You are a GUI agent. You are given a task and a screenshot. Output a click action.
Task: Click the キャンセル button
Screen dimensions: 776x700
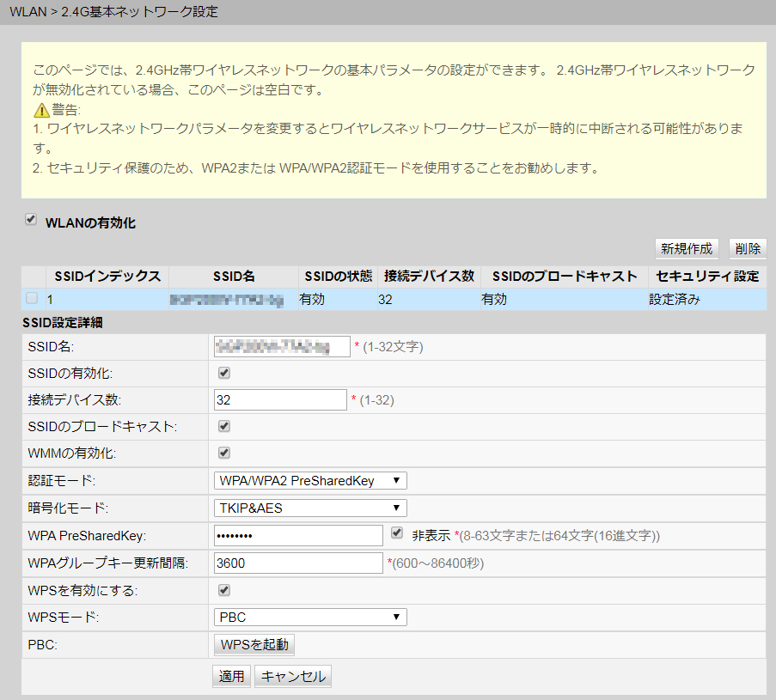click(x=293, y=676)
